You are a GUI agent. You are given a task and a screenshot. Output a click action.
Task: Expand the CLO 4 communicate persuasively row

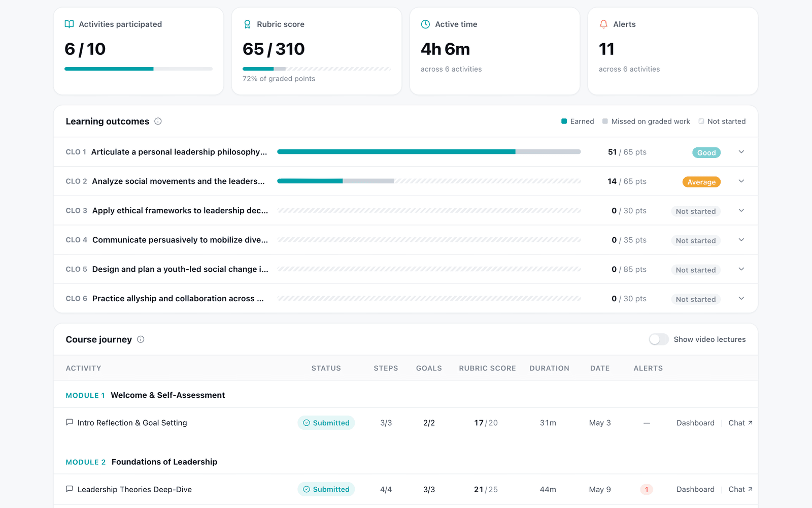coord(741,240)
